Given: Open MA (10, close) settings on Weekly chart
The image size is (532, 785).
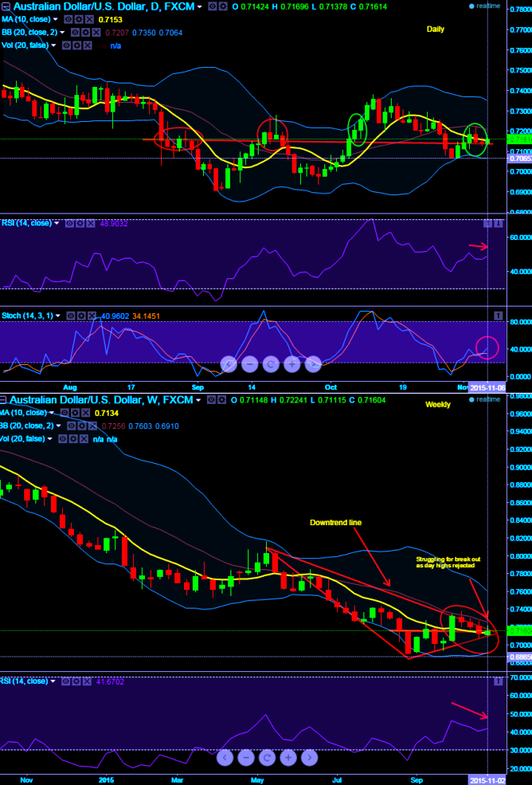Looking at the screenshot, I should click(75, 413).
